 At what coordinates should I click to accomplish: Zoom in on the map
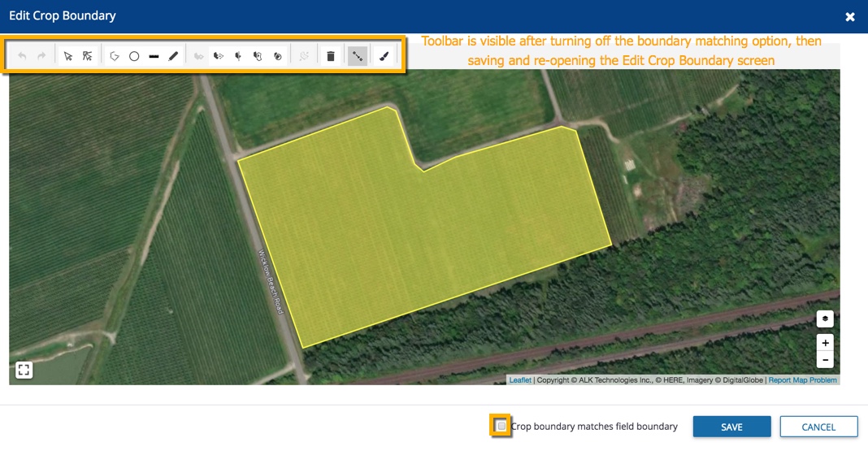(x=825, y=343)
